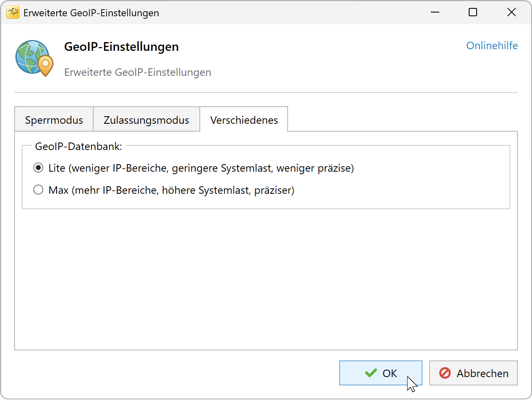Maximize the dialog window
Viewport: 532px width, 405px height.
click(x=473, y=12)
